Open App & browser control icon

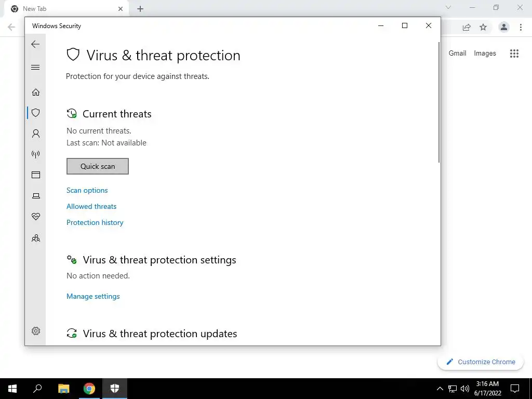click(36, 175)
